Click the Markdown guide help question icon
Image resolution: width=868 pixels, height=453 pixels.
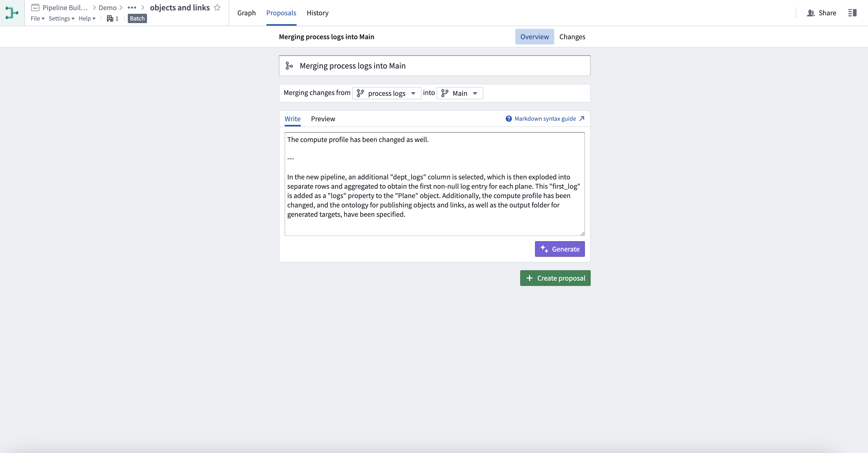click(x=509, y=119)
